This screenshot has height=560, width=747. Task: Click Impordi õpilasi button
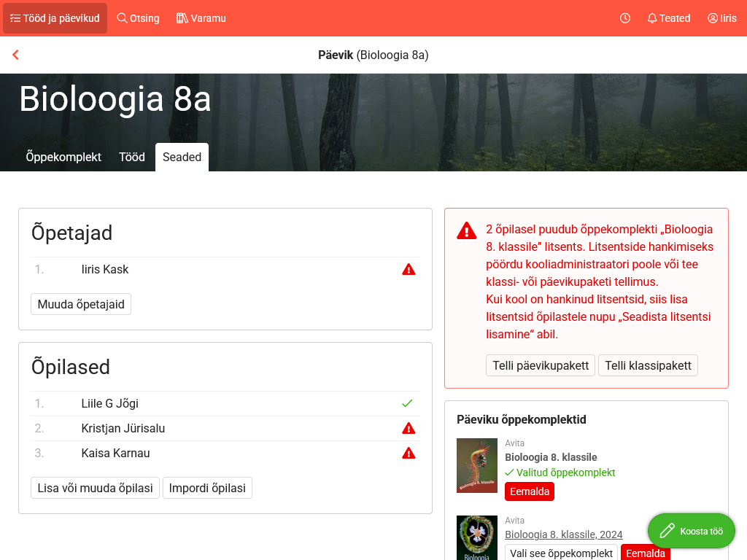(x=207, y=488)
